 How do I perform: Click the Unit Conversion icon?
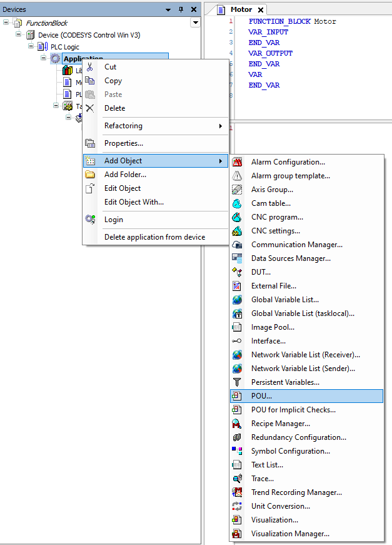tap(237, 506)
